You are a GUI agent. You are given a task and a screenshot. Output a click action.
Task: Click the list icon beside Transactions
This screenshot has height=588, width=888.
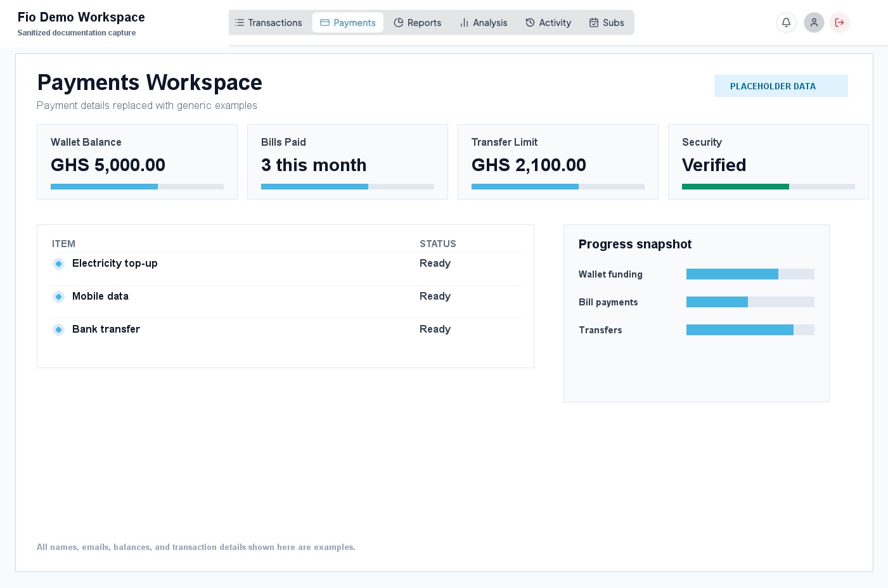coord(240,23)
